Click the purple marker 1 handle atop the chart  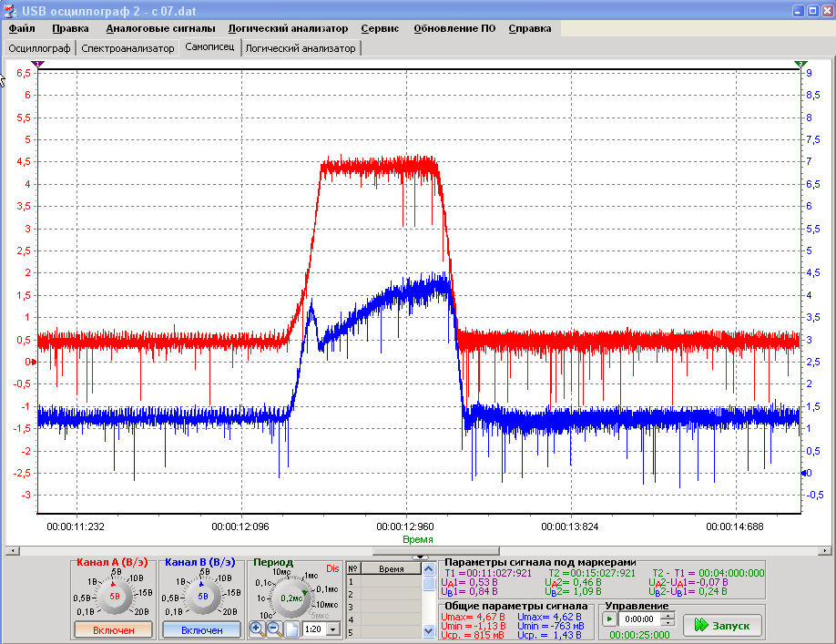pyautogui.click(x=37, y=64)
